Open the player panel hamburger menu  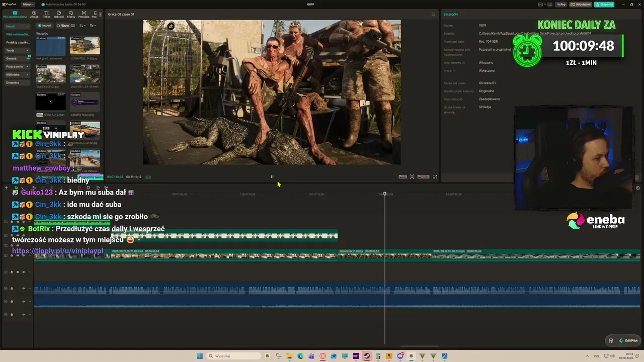click(x=433, y=14)
